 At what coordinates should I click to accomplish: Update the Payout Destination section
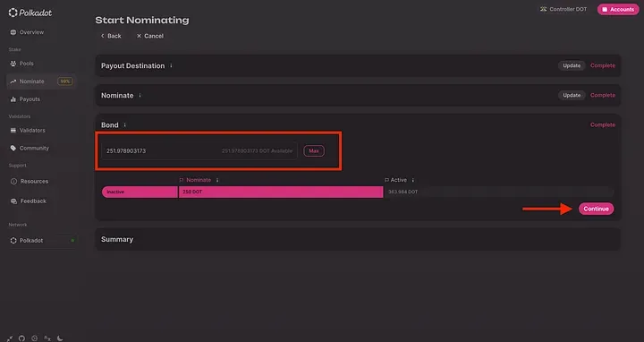pos(572,65)
